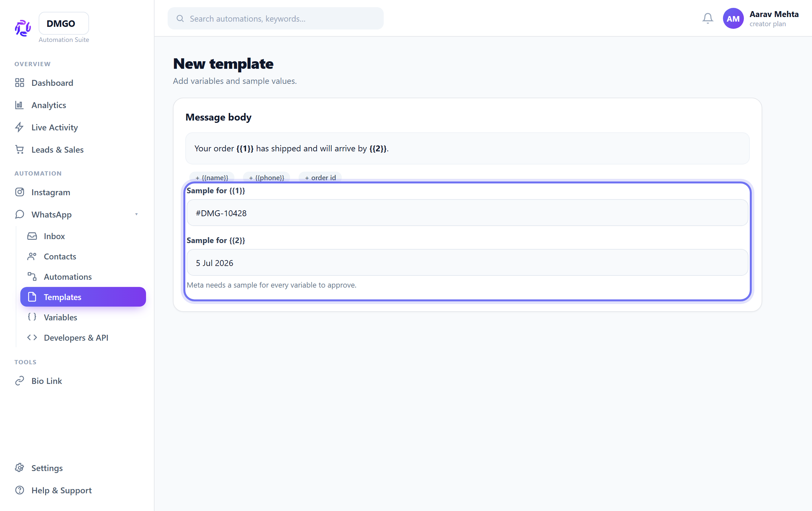Click the notification bell icon
Image resolution: width=812 pixels, height=511 pixels.
point(708,18)
